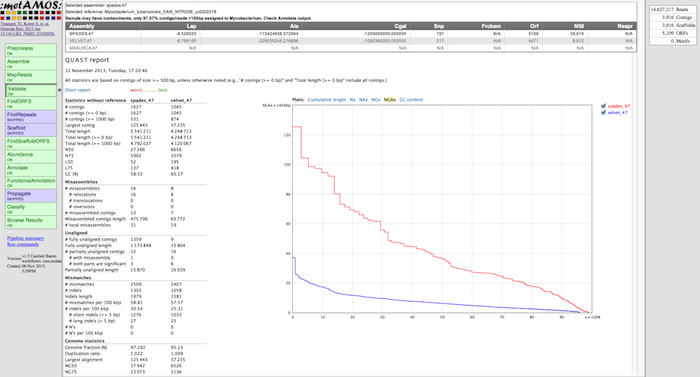Open the skipped Scaffold step

(31, 130)
